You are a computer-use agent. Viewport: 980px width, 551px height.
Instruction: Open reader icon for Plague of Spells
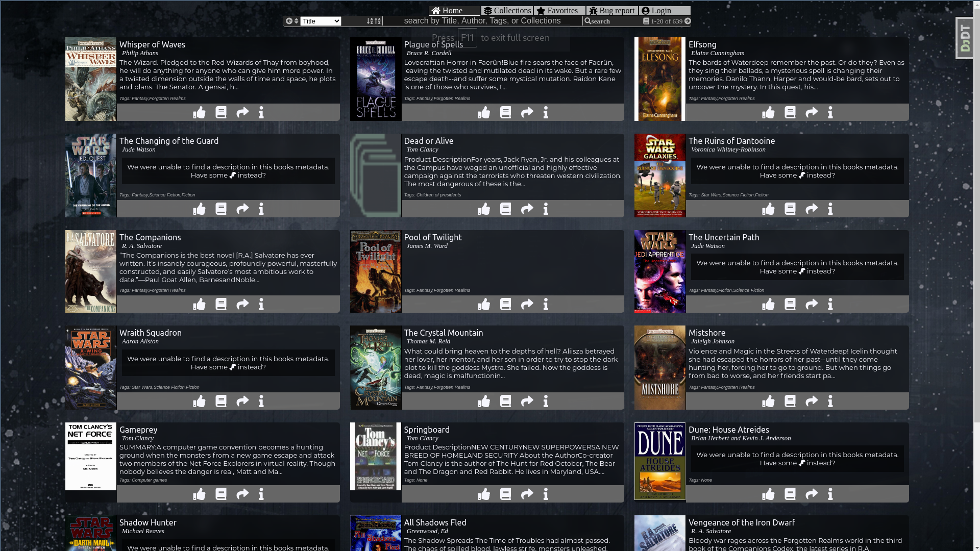[x=505, y=113]
